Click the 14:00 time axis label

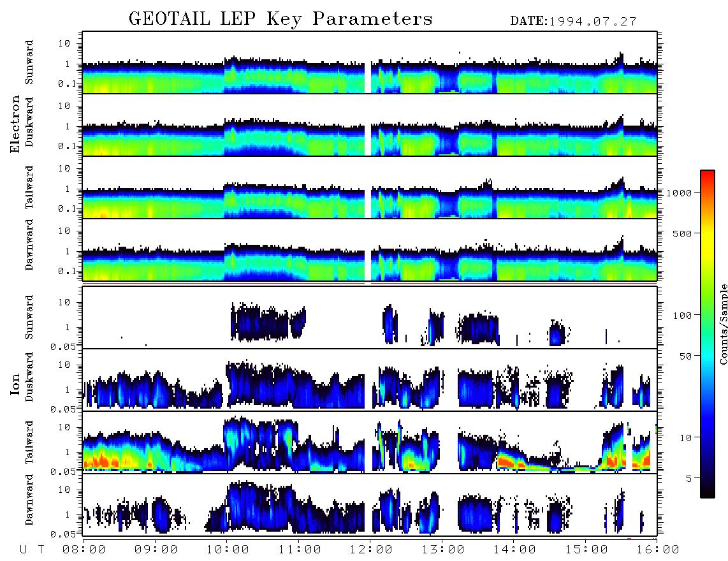point(514,550)
